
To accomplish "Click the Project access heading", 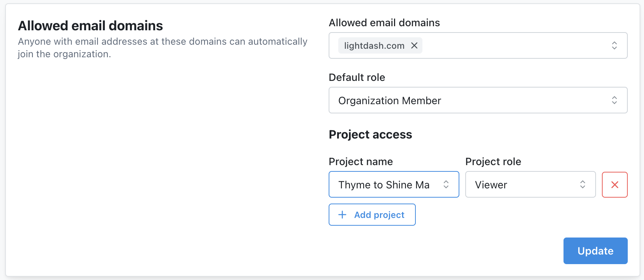I will tap(370, 134).
